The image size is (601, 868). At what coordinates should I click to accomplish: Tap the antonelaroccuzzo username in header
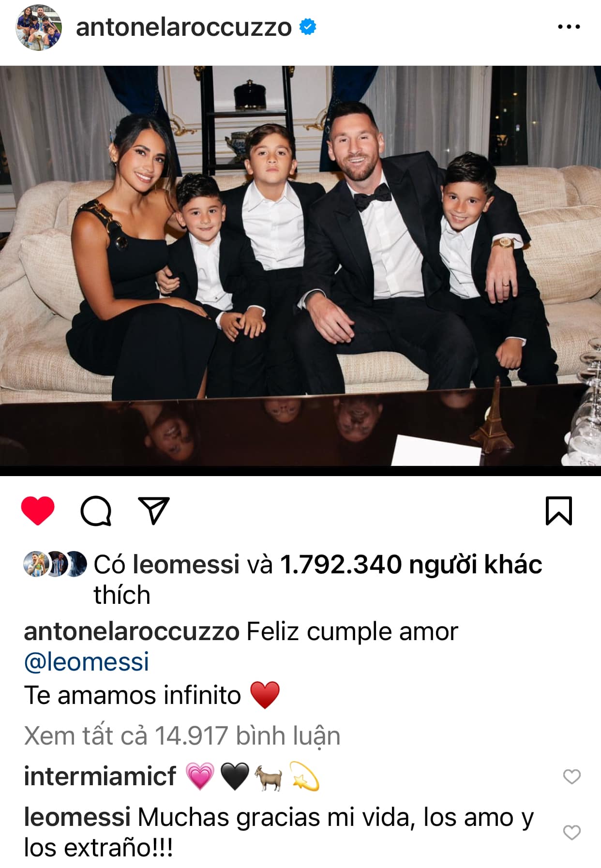(184, 27)
